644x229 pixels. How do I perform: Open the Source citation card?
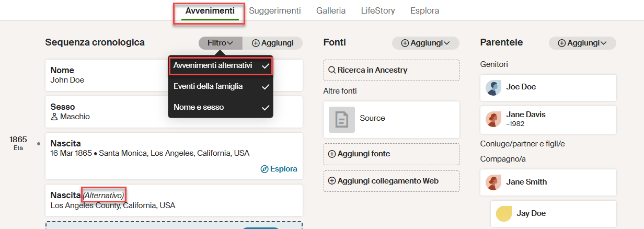pos(392,119)
